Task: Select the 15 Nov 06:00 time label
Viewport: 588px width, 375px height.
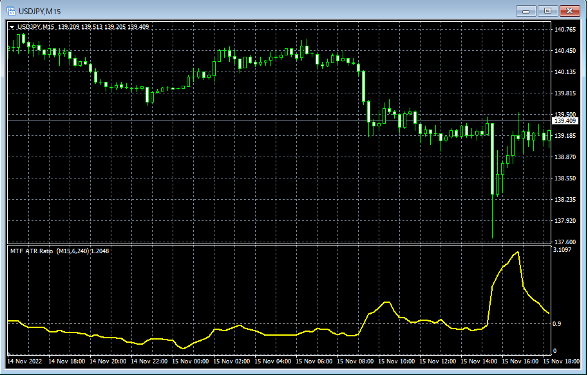Action: (314, 361)
